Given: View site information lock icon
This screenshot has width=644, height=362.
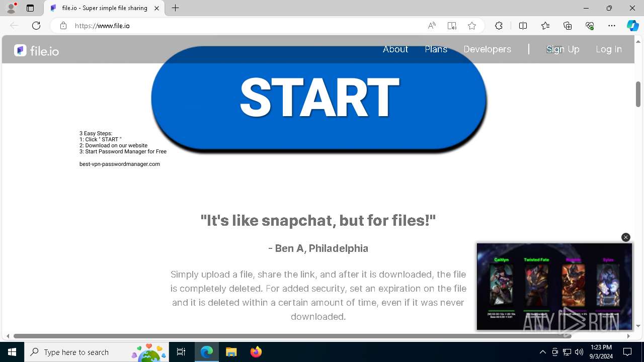Looking at the screenshot, I should (63, 26).
